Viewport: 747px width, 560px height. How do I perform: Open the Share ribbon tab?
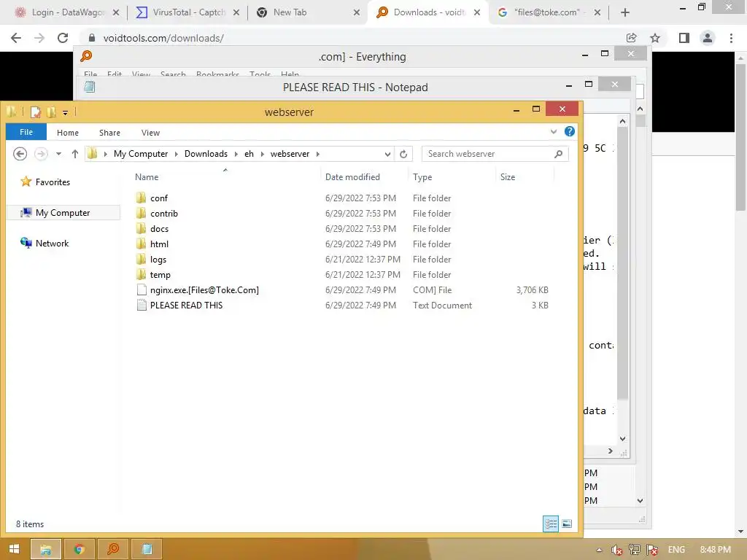109,133
